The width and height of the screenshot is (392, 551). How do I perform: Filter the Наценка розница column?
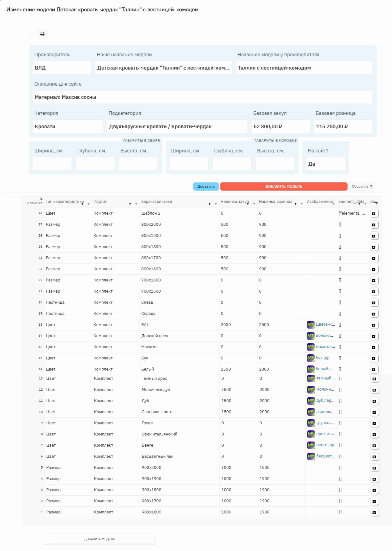295,204
